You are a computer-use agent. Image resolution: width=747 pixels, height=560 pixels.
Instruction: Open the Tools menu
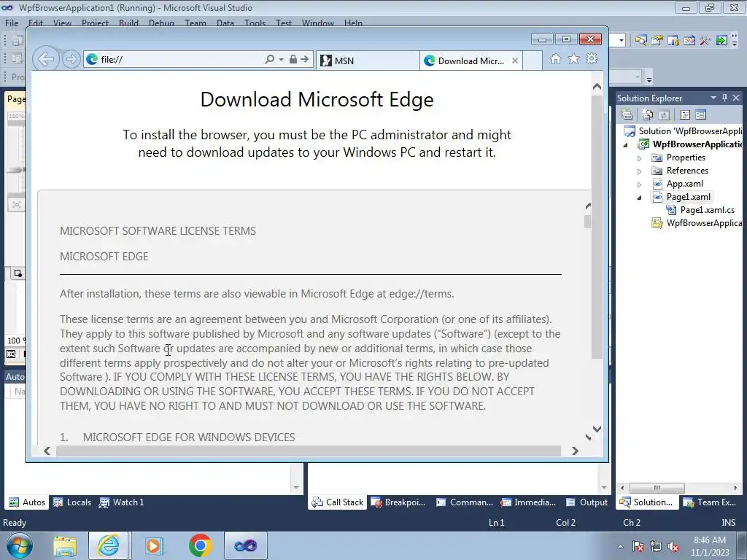[x=255, y=23]
